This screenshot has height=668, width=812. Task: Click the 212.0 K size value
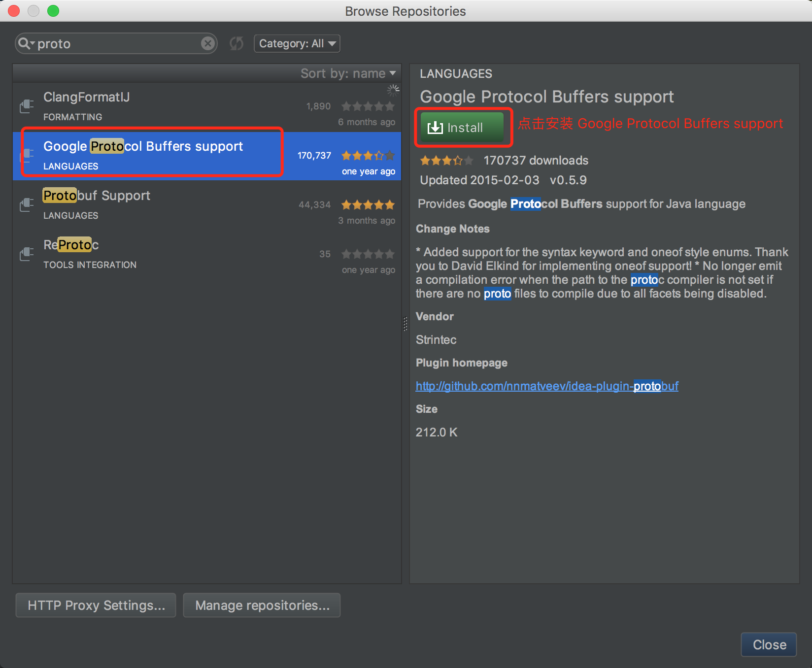tap(437, 433)
